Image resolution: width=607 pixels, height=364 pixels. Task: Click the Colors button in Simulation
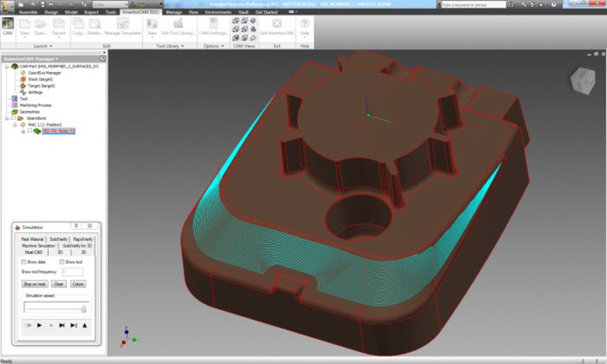click(78, 284)
